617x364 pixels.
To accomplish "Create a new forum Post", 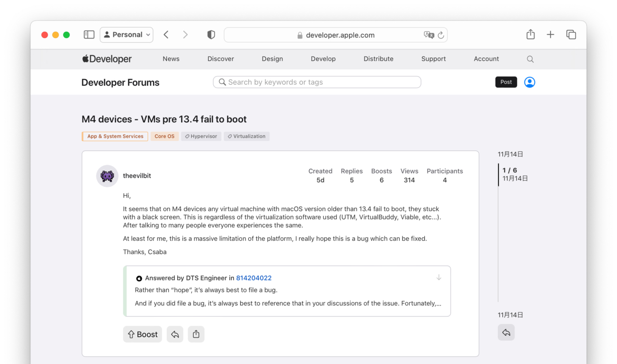I will (x=506, y=82).
